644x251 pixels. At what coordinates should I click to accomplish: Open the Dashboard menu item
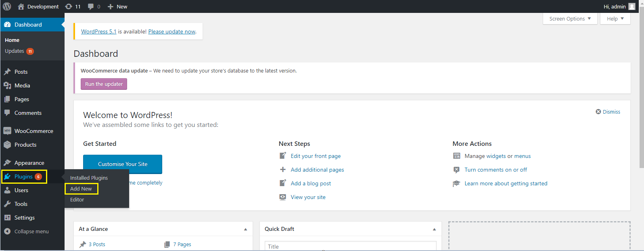click(x=32, y=25)
